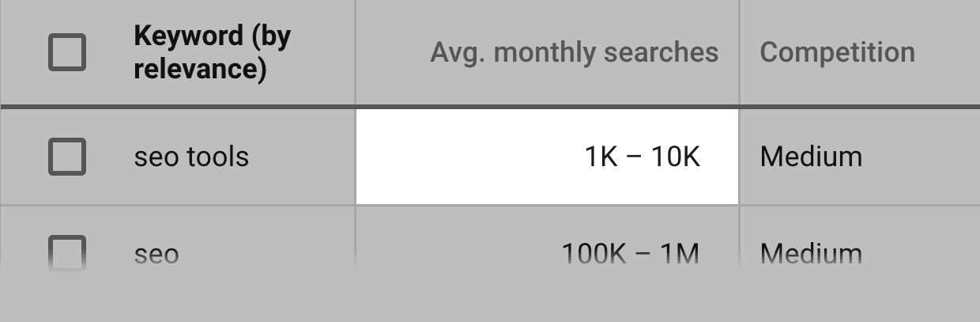Sort by the 'Keyword (by relevance)' column header
Image resolution: width=980 pixels, height=322 pixels.
point(212,52)
